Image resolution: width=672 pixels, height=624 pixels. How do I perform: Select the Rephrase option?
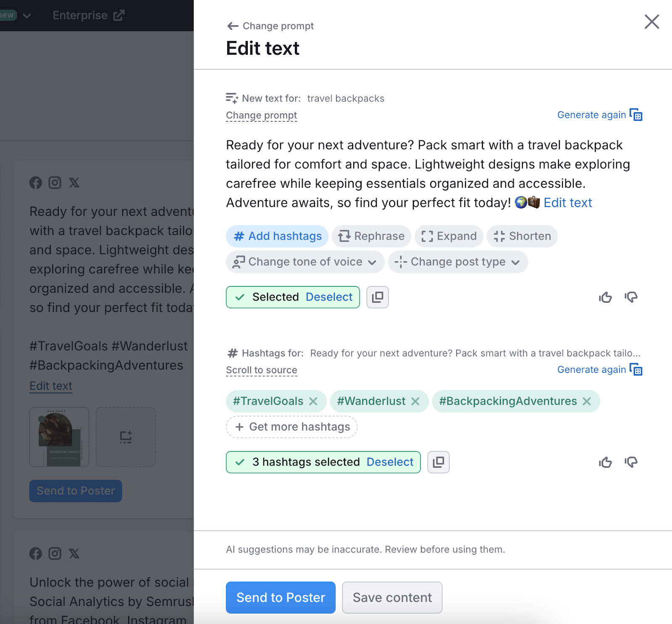pos(371,236)
